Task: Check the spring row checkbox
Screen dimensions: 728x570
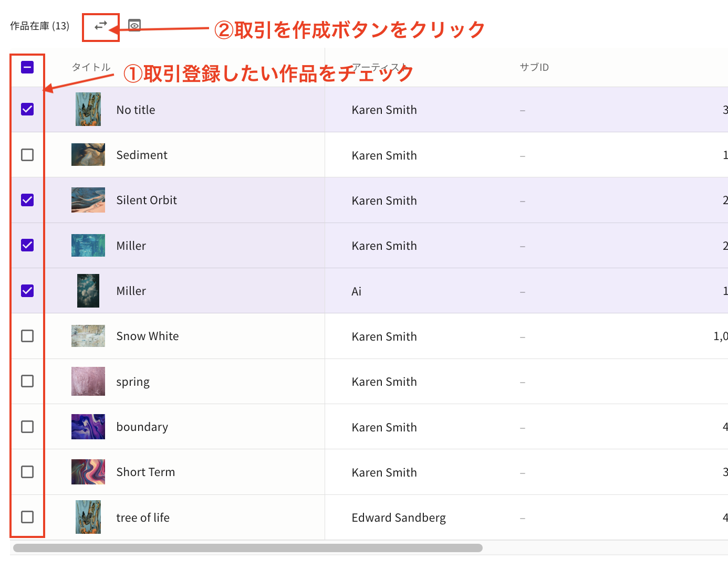Action: [x=27, y=381]
